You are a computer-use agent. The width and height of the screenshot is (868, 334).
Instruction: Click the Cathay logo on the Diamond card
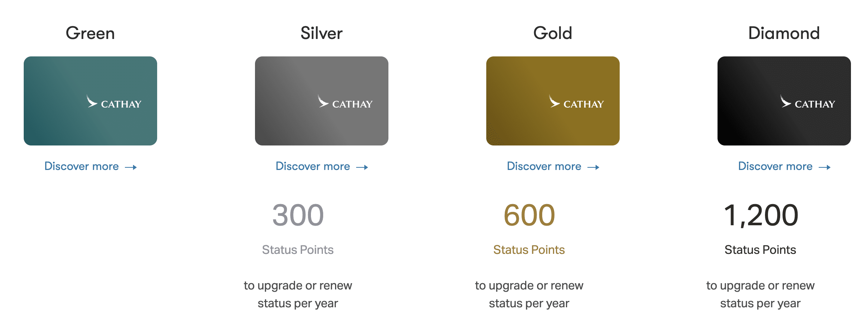point(808,102)
